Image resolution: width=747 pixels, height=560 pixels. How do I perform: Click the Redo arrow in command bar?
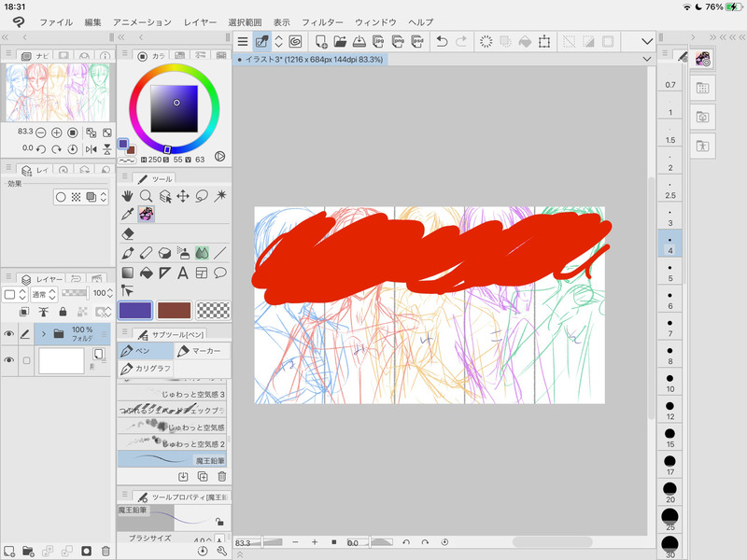pyautogui.click(x=461, y=42)
